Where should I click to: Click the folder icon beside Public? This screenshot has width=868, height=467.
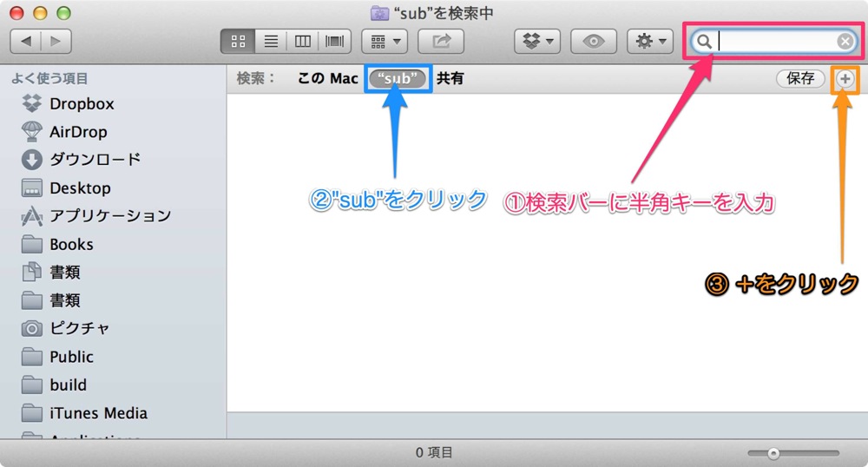pos(31,357)
